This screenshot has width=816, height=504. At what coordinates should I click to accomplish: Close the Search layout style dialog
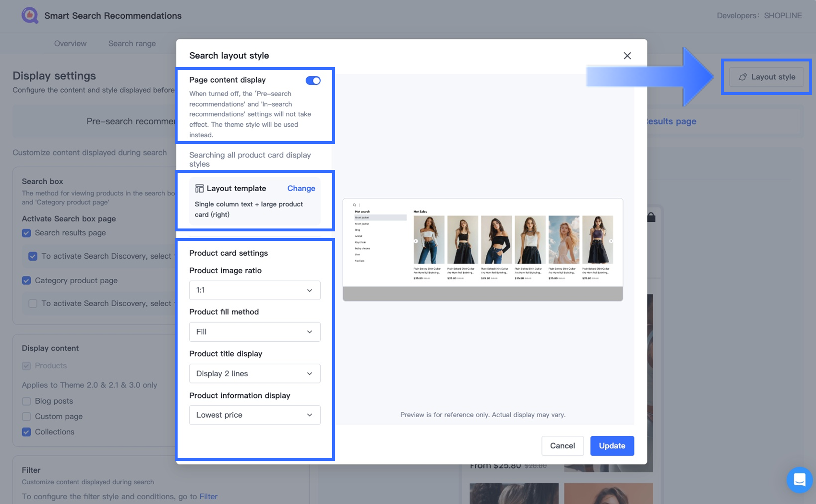click(627, 56)
